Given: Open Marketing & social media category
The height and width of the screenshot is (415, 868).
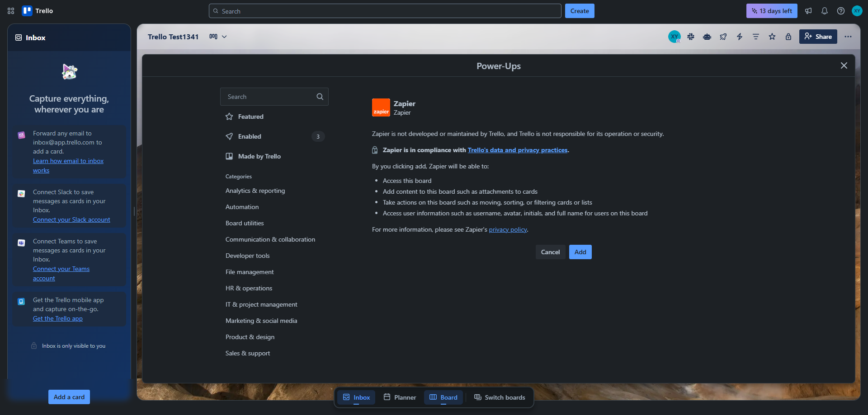Looking at the screenshot, I should 261,321.
